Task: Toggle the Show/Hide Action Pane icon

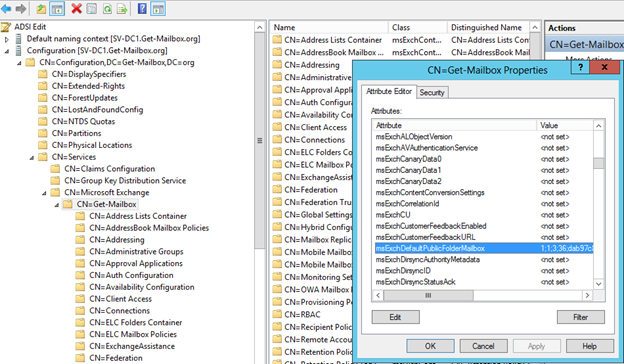Action: pyautogui.click(x=158, y=8)
